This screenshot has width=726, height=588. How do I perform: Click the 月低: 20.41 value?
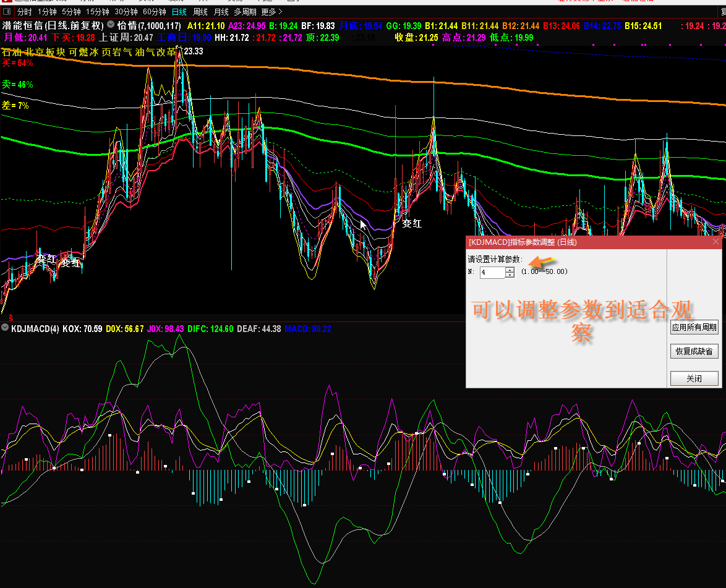[x=25, y=38]
